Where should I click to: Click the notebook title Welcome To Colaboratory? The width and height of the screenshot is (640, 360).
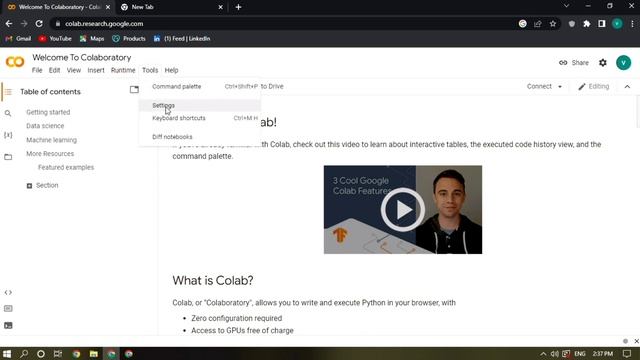pyautogui.click(x=82, y=58)
